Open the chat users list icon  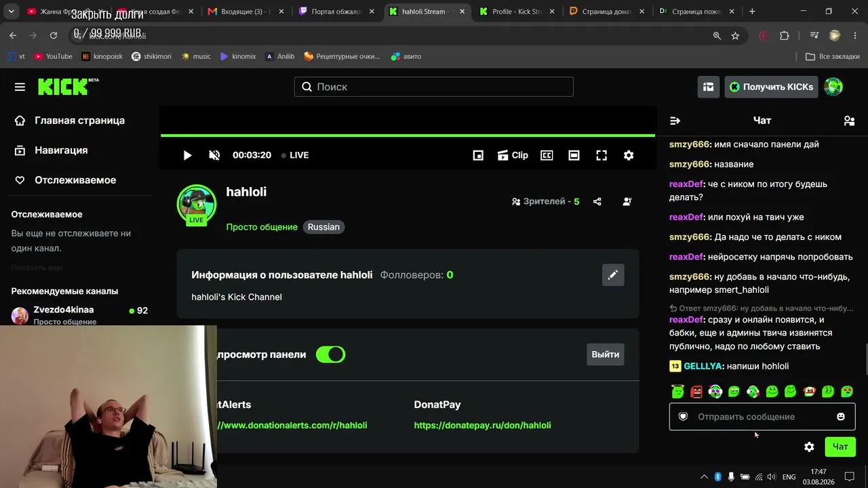point(849,121)
